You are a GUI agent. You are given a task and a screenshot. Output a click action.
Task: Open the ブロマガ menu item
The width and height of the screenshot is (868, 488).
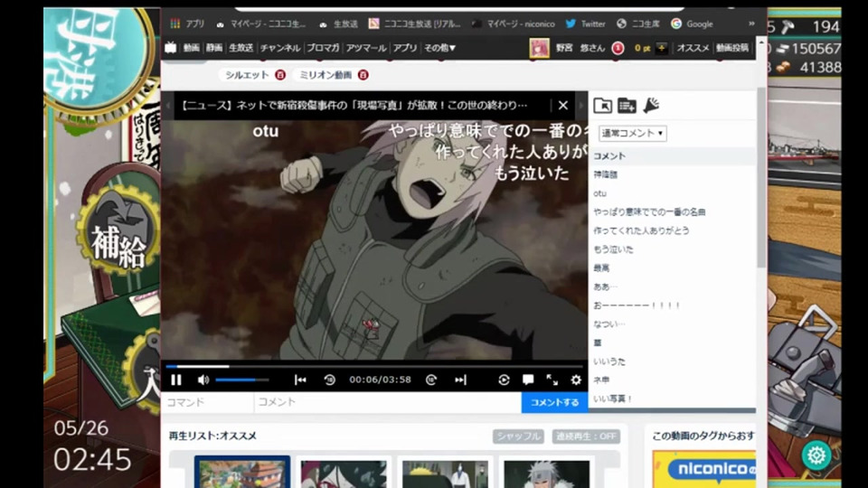[323, 48]
